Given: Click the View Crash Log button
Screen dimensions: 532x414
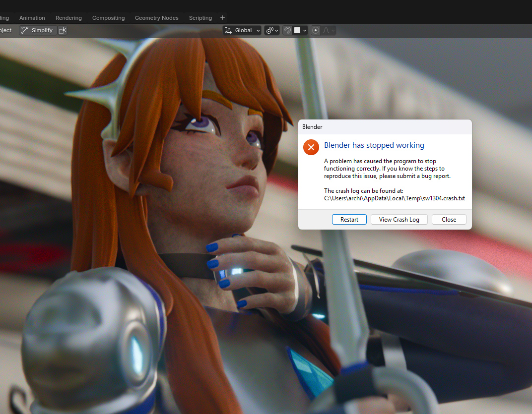Looking at the screenshot, I should click(x=399, y=220).
